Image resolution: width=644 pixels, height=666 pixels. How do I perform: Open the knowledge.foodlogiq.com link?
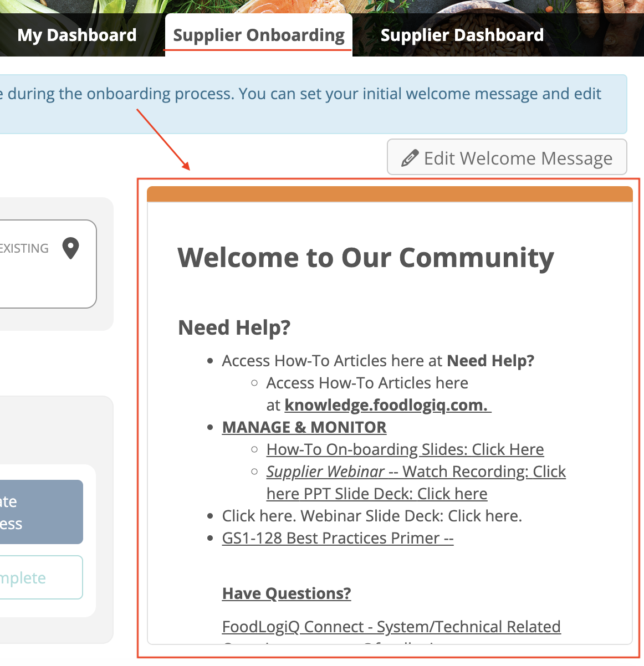(387, 406)
